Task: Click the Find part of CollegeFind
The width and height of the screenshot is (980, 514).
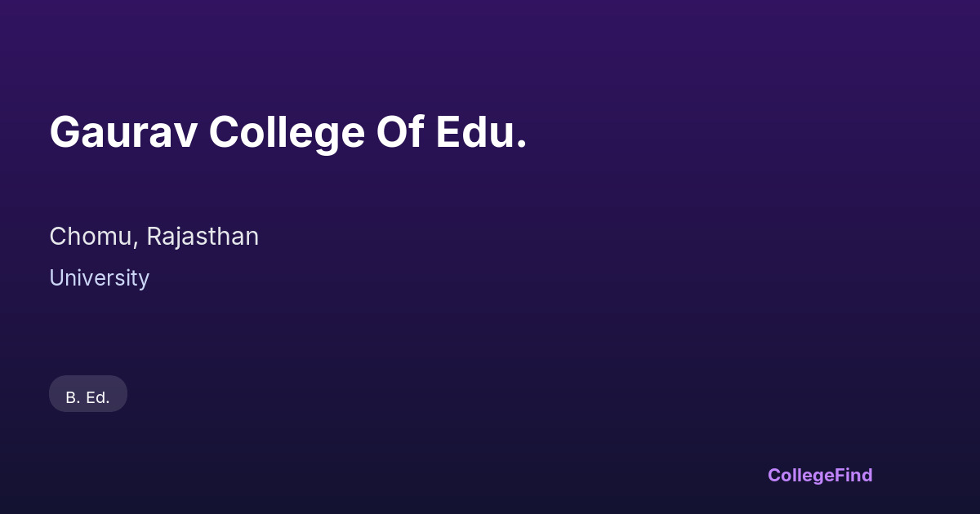Action: point(853,475)
